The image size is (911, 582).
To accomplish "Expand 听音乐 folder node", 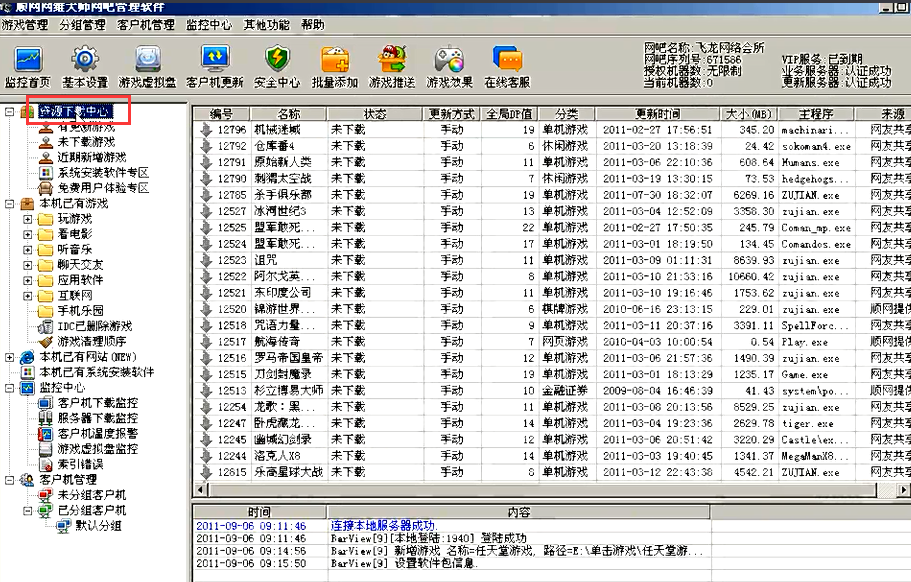I will 27,250.
